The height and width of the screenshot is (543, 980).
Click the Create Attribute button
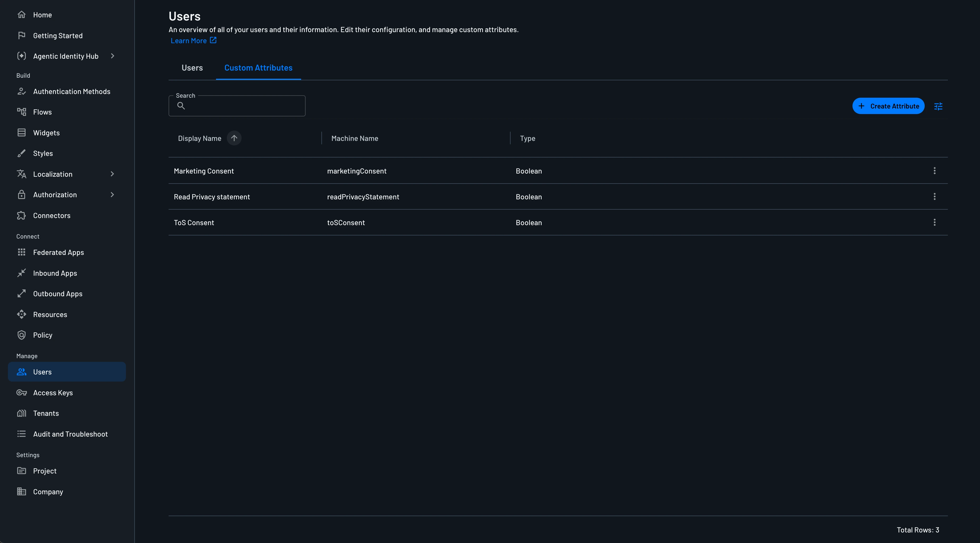(x=888, y=106)
